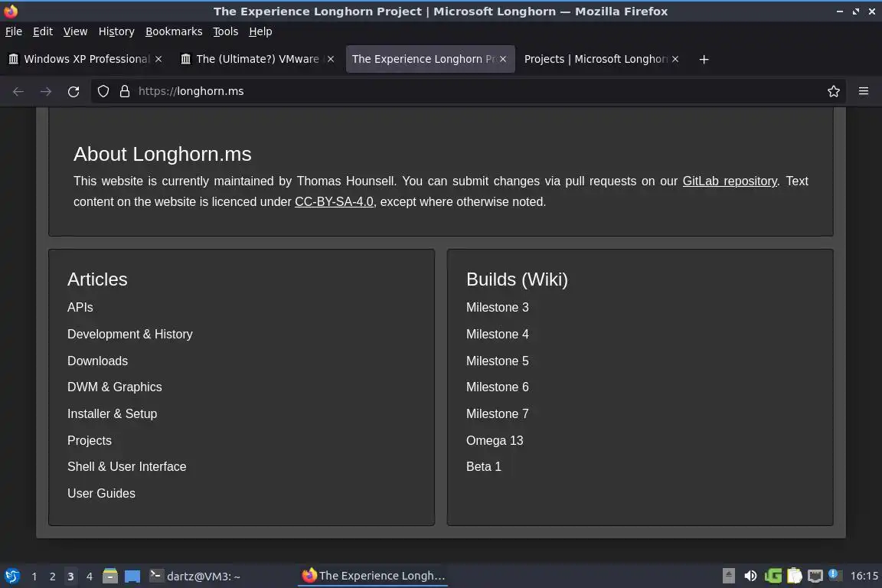Bookmark this page with the star icon
This screenshot has height=588, width=882.
pos(834,91)
